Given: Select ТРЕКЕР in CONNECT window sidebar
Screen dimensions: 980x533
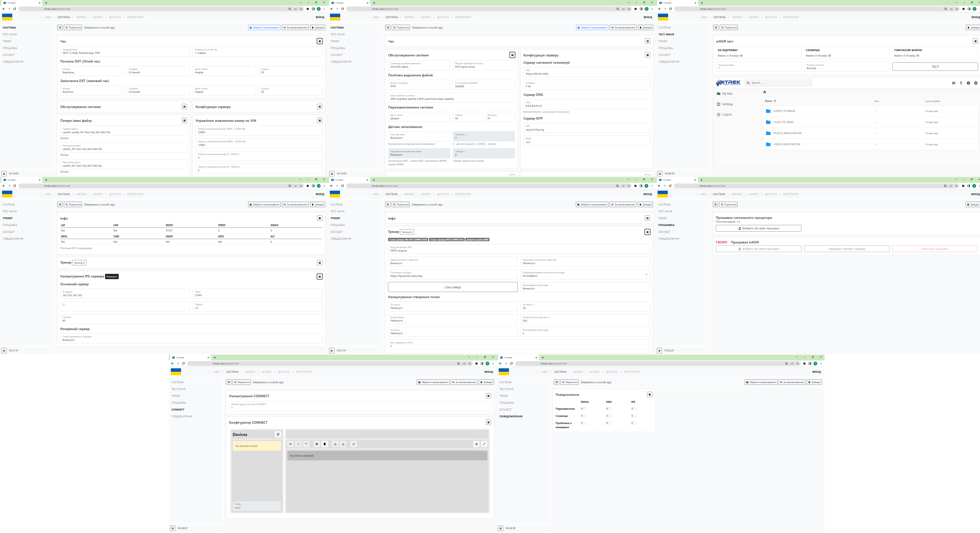Looking at the screenshot, I should click(175, 396).
